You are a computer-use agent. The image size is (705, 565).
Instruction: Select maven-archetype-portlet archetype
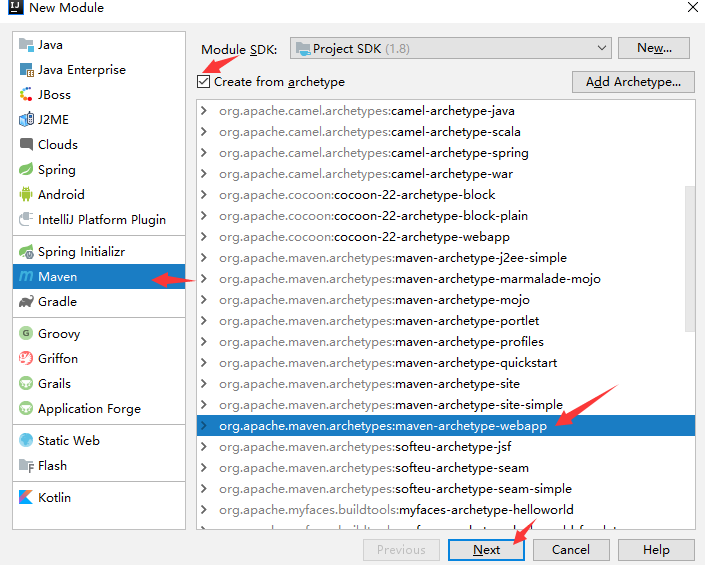pyautogui.click(x=446, y=320)
